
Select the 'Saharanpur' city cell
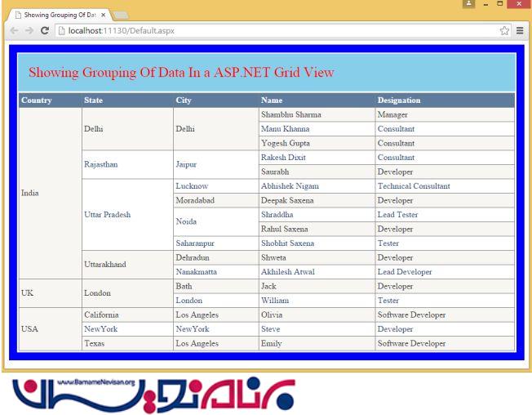197,243
